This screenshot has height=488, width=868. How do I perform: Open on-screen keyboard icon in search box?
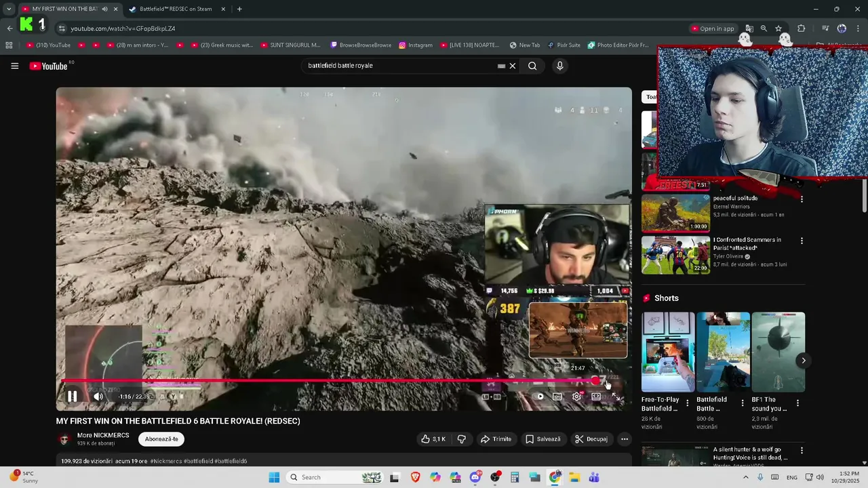(501, 66)
